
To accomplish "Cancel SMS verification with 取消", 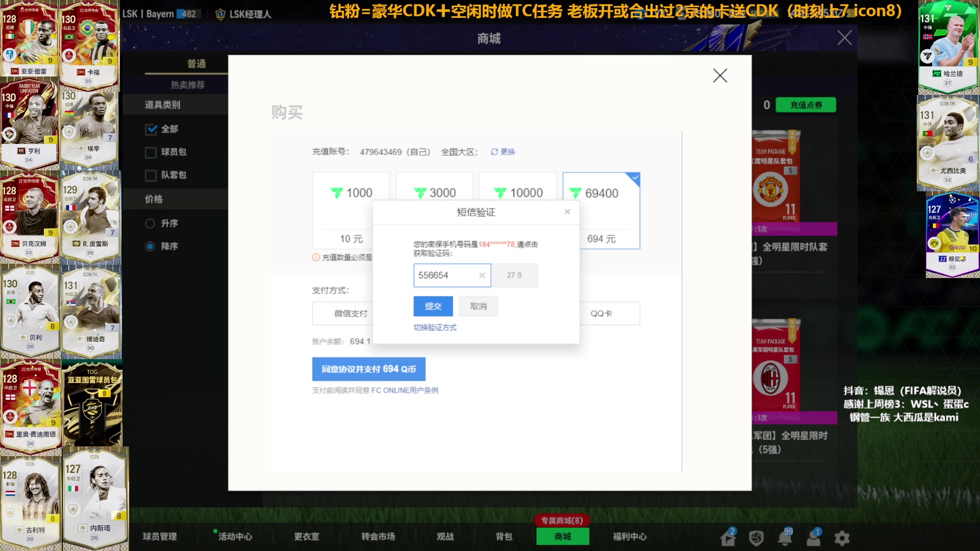I will coord(478,306).
